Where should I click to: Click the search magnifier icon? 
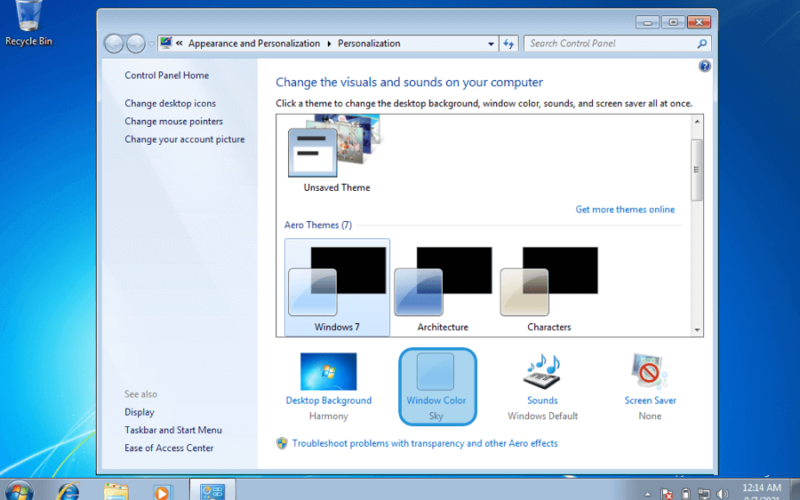(702, 44)
